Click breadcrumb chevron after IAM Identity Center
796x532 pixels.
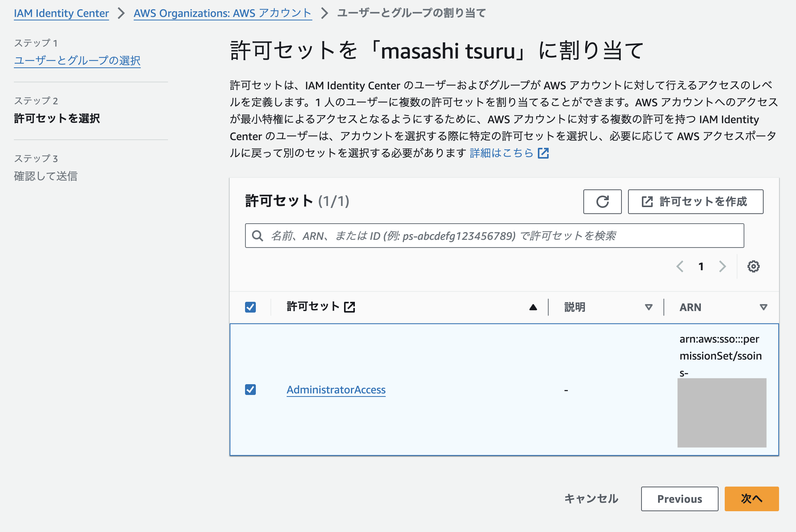click(121, 13)
